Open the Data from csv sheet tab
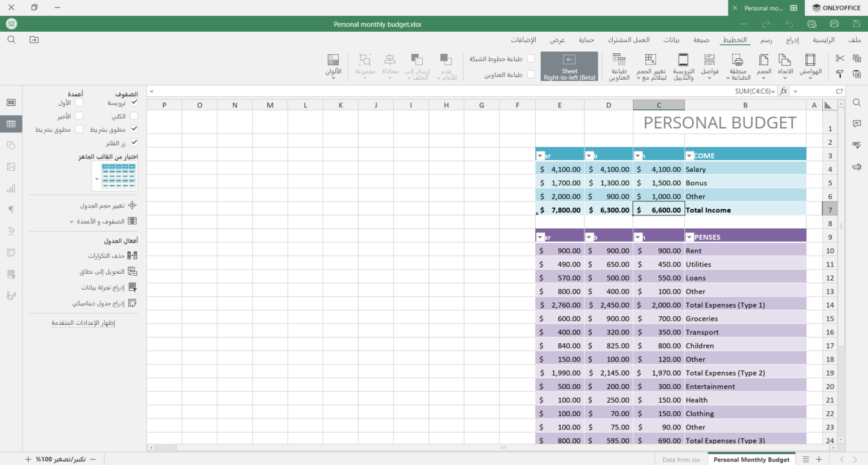 coord(681,459)
